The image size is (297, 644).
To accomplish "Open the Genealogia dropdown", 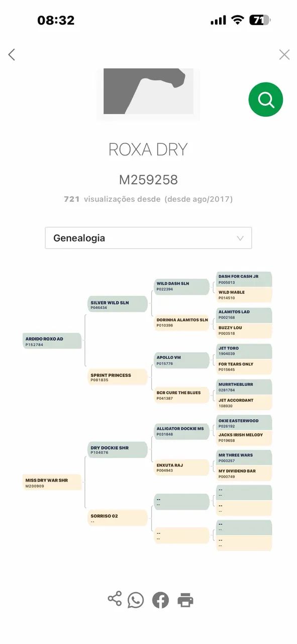I will 148,238.
